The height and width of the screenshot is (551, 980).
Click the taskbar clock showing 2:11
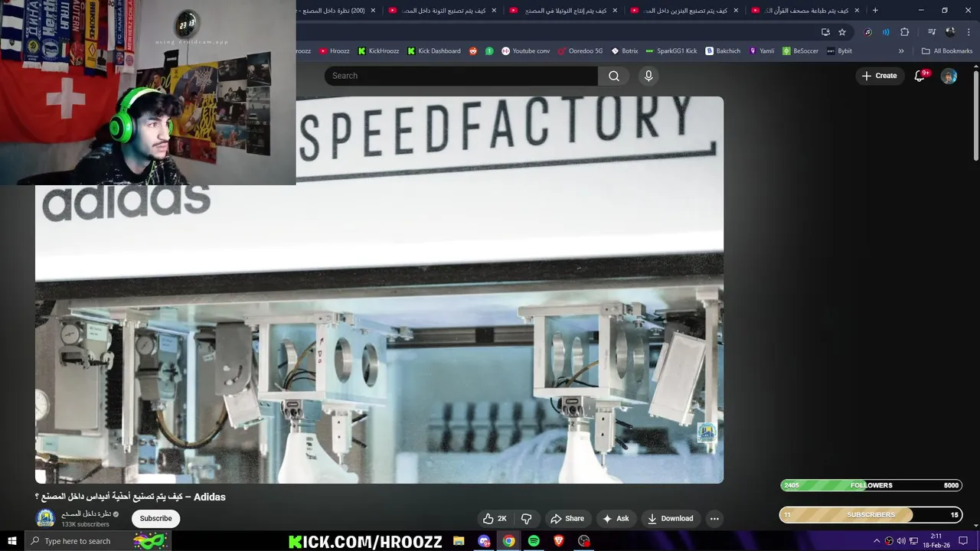(936, 541)
